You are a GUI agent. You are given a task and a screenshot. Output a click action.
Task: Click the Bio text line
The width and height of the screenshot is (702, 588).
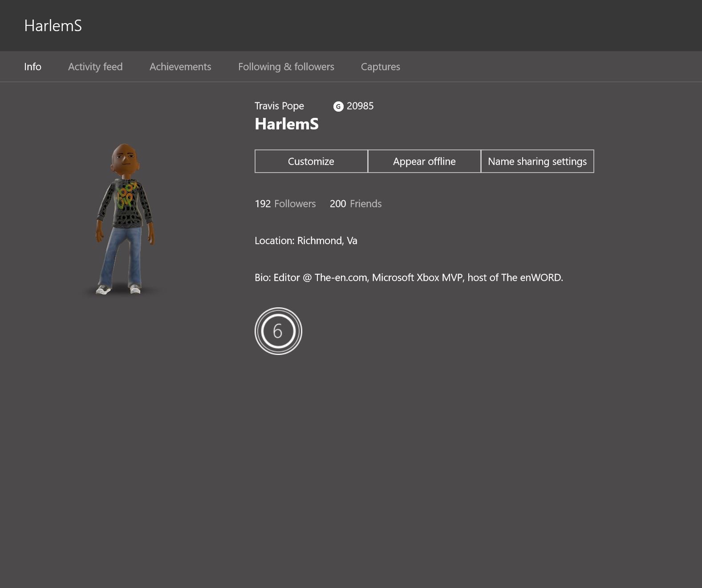pos(409,278)
